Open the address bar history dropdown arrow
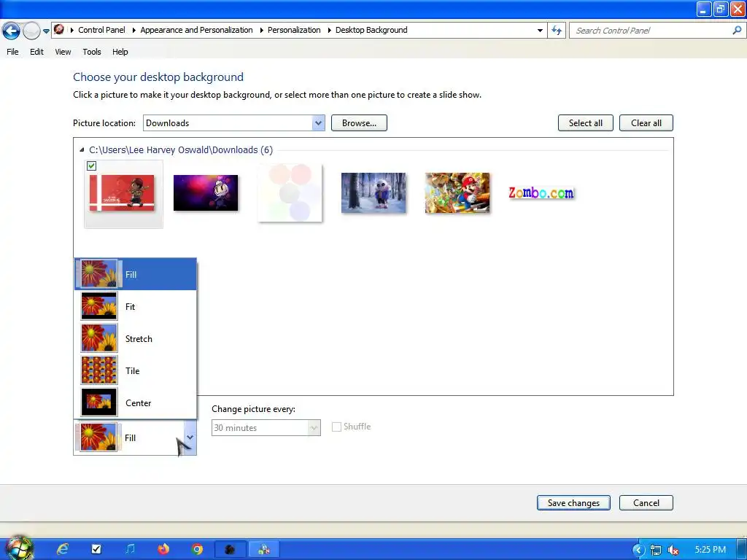The image size is (747, 560). (540, 31)
